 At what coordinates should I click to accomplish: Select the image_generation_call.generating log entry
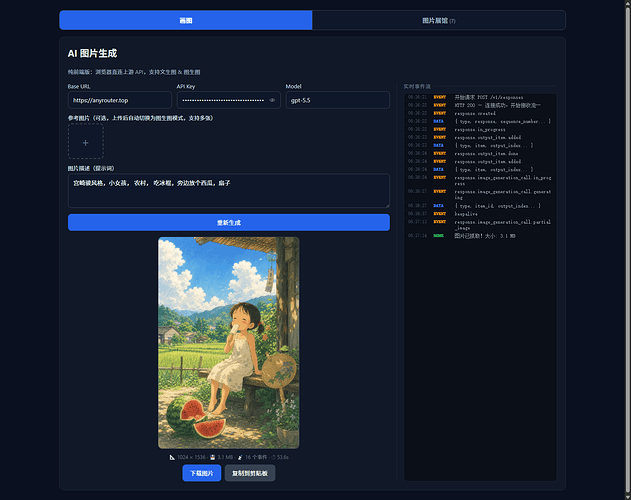(x=480, y=194)
